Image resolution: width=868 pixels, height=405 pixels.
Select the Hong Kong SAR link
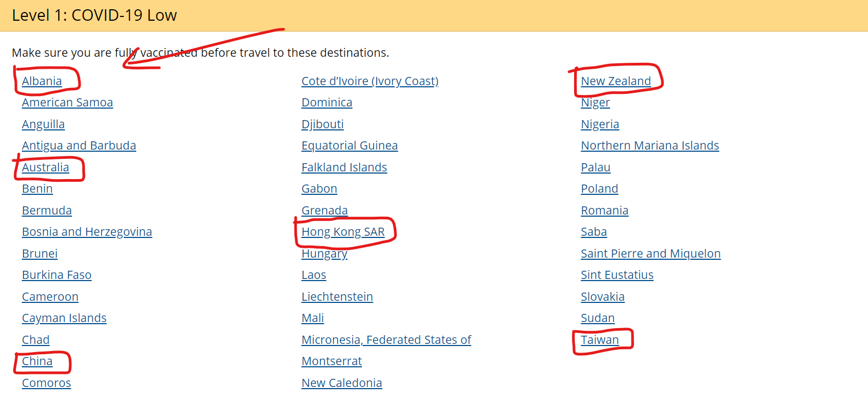(343, 232)
